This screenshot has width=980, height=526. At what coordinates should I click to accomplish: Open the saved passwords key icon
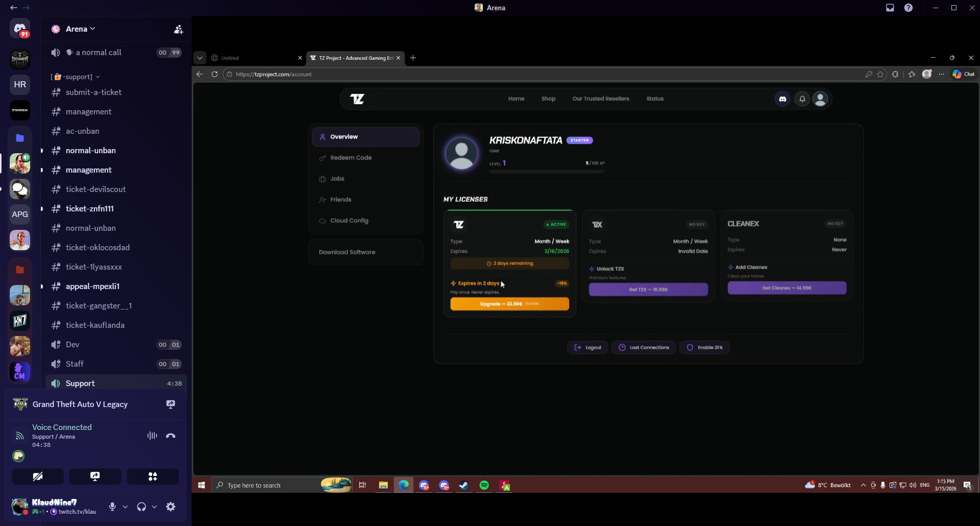click(x=869, y=74)
